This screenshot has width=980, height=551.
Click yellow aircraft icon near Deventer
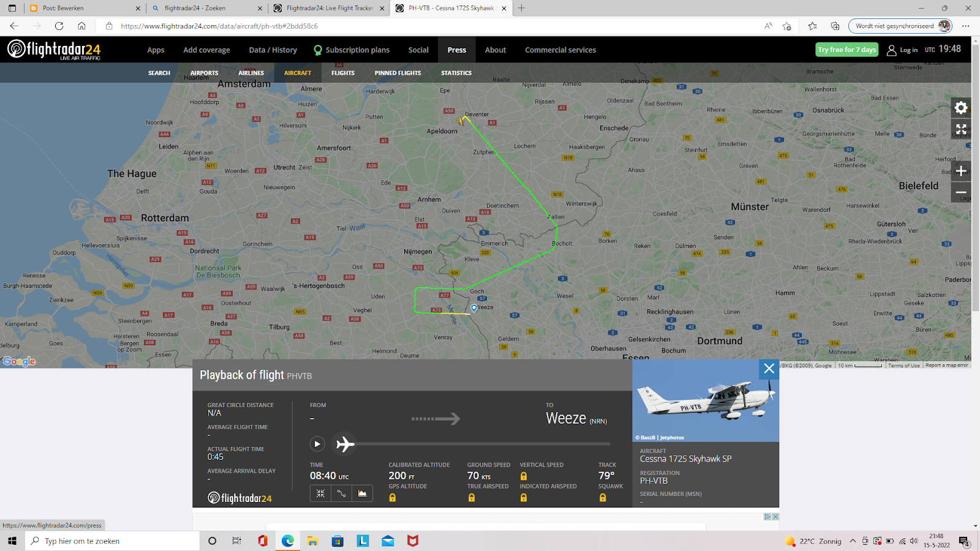[x=461, y=121]
